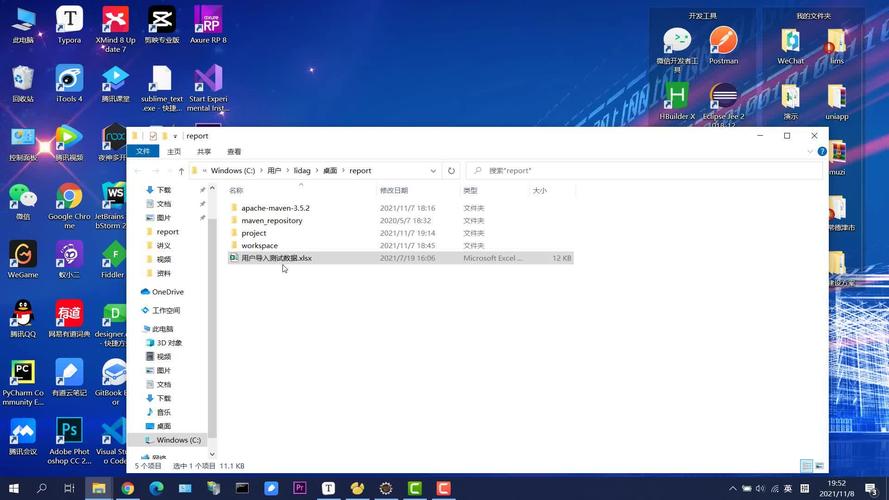Click the properties checkmark in quick access toolbar
Screen dimensions: 889x500
tap(153, 136)
